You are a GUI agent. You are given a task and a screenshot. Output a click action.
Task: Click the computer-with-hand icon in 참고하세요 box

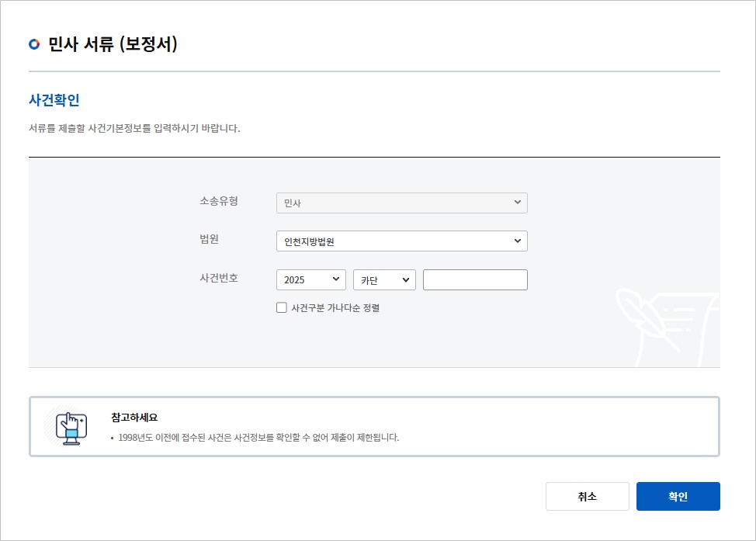pos(71,426)
